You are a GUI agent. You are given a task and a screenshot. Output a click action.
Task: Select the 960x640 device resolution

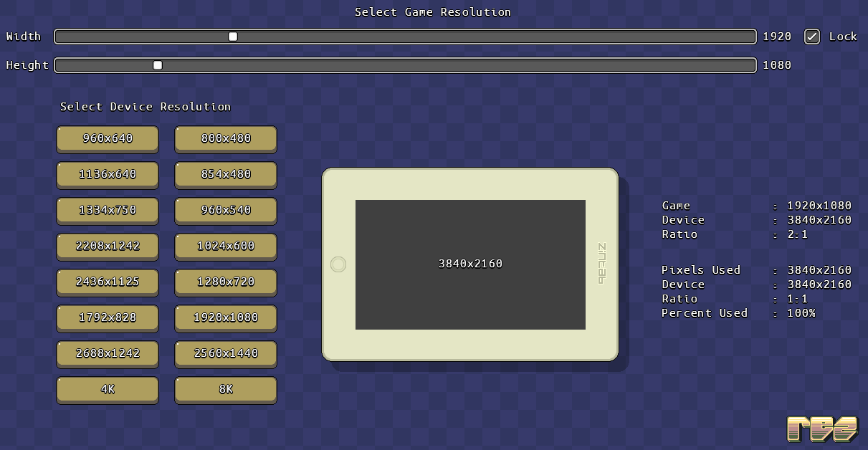click(x=108, y=139)
